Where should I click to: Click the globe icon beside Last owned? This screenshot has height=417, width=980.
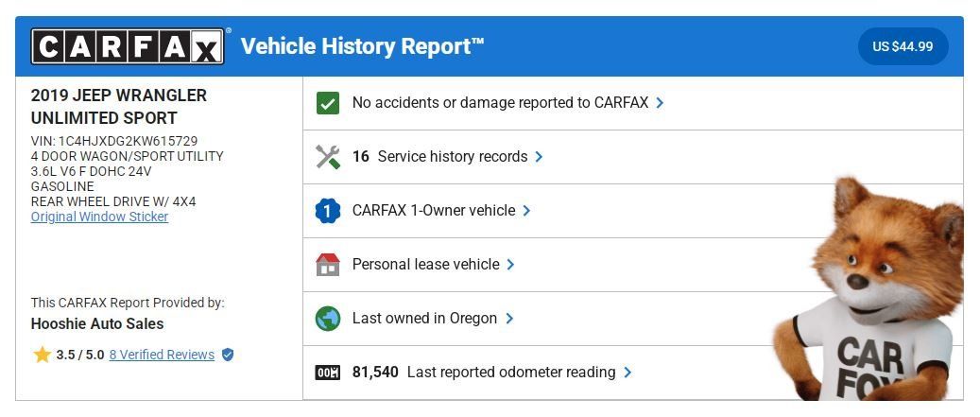pyautogui.click(x=328, y=319)
